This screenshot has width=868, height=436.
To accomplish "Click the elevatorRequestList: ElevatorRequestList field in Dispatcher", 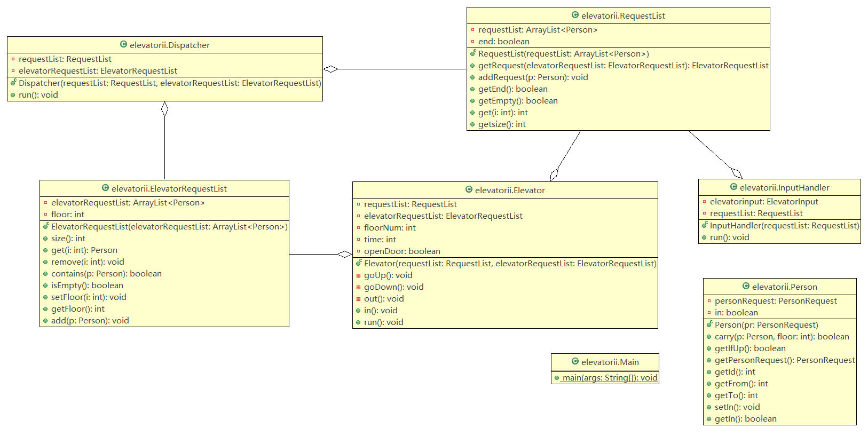I will [98, 71].
